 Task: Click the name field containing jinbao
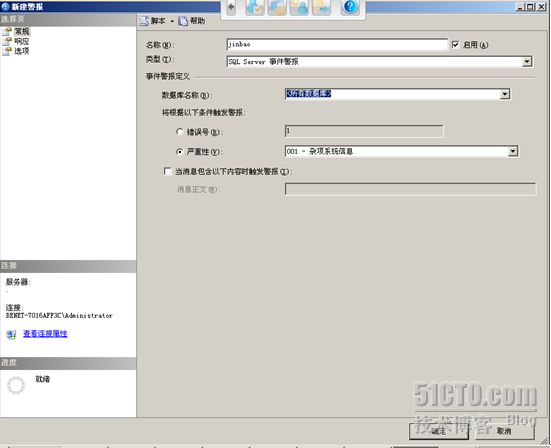click(337, 44)
